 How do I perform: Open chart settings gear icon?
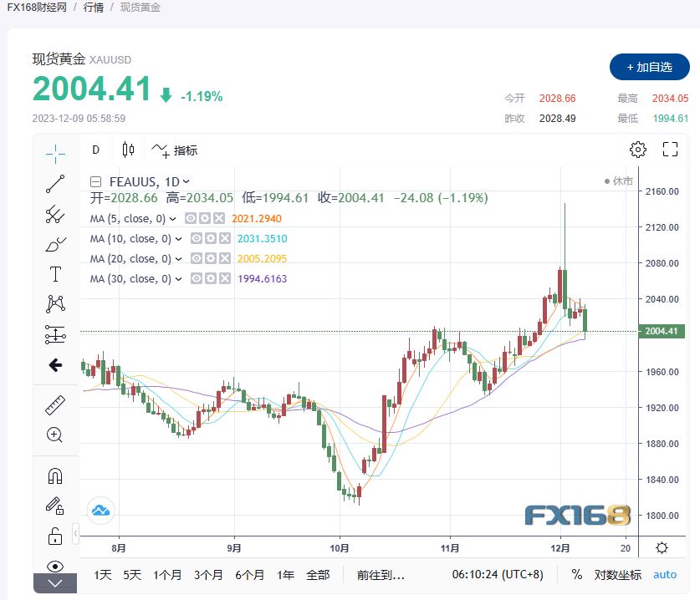pyautogui.click(x=638, y=150)
